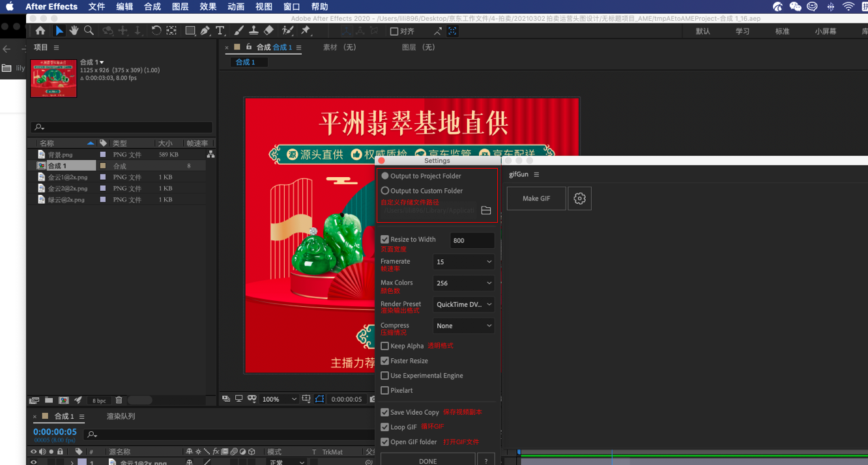The height and width of the screenshot is (465, 868).
Task: Click the Make GIF button
Action: [x=536, y=198]
